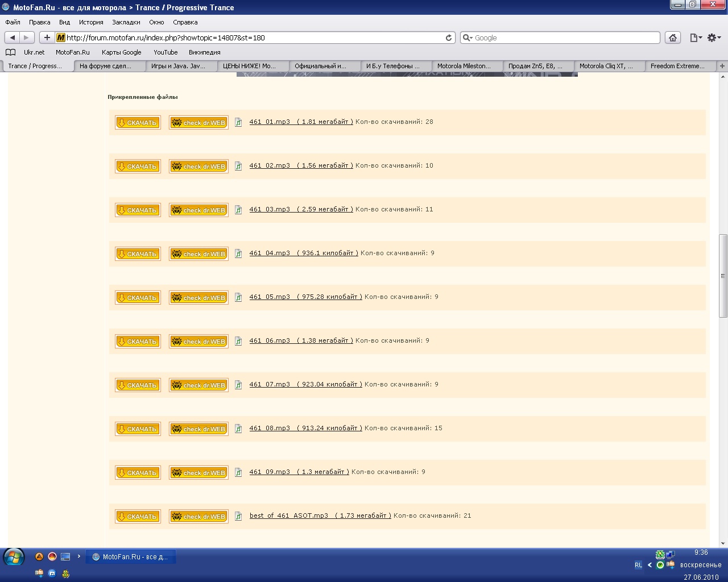Open the Закладки menu

point(126,22)
